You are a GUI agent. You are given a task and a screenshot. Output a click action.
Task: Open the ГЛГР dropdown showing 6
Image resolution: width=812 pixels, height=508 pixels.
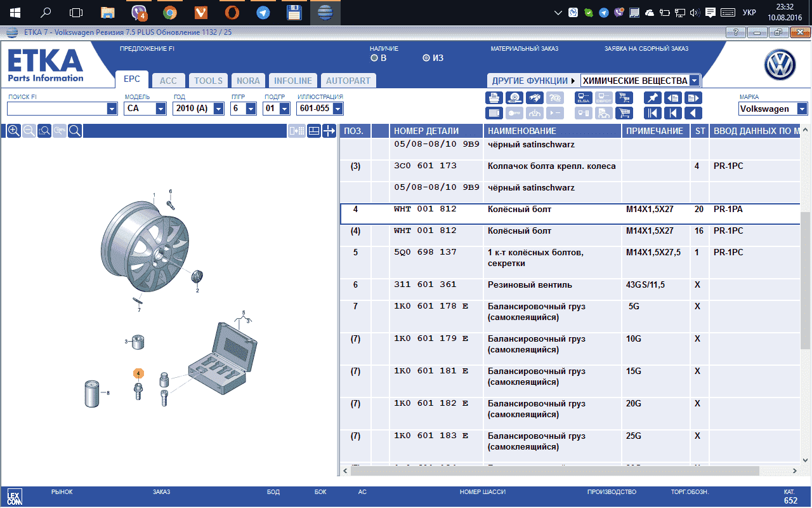pos(251,109)
